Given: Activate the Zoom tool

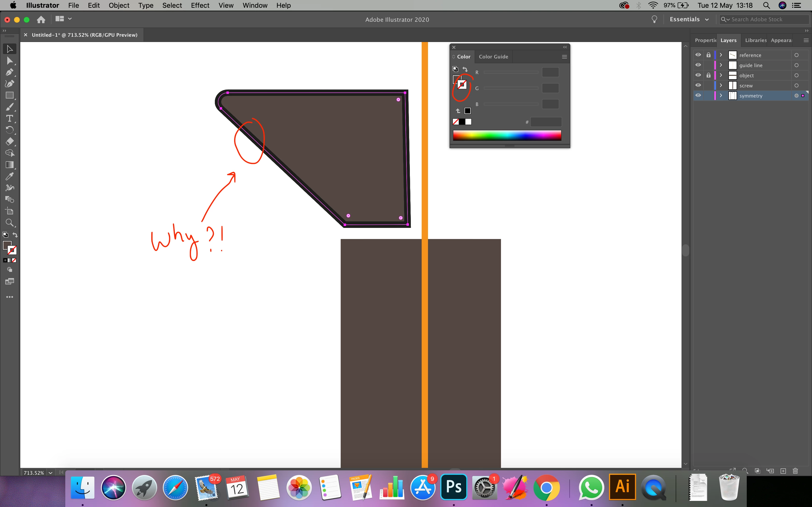Looking at the screenshot, I should (9, 223).
